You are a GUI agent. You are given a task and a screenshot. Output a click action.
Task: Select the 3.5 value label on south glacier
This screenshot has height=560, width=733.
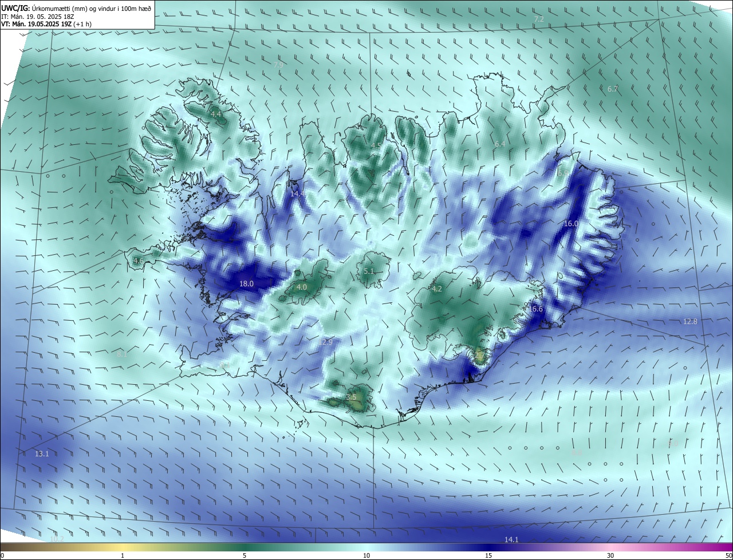point(351,397)
